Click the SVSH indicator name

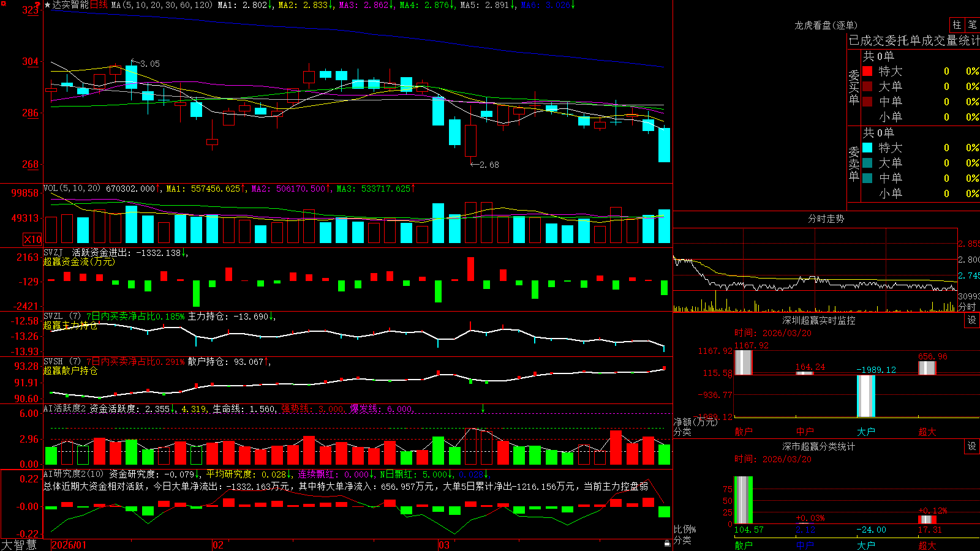(x=53, y=362)
